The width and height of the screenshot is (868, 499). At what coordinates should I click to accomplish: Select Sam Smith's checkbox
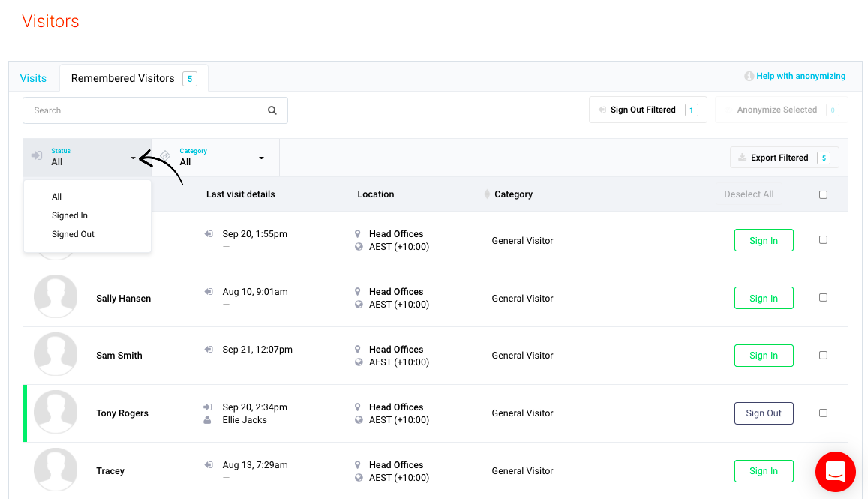[x=823, y=355]
